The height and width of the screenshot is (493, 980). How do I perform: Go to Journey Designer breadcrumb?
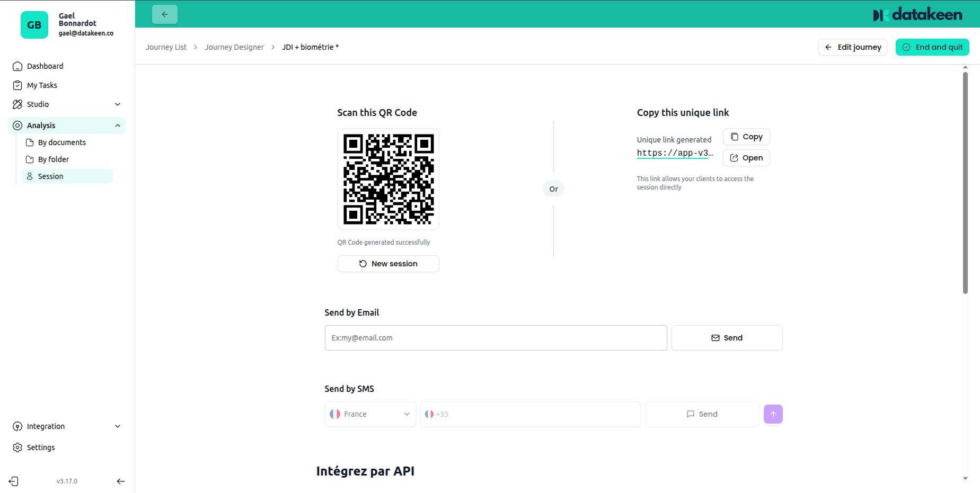234,47
